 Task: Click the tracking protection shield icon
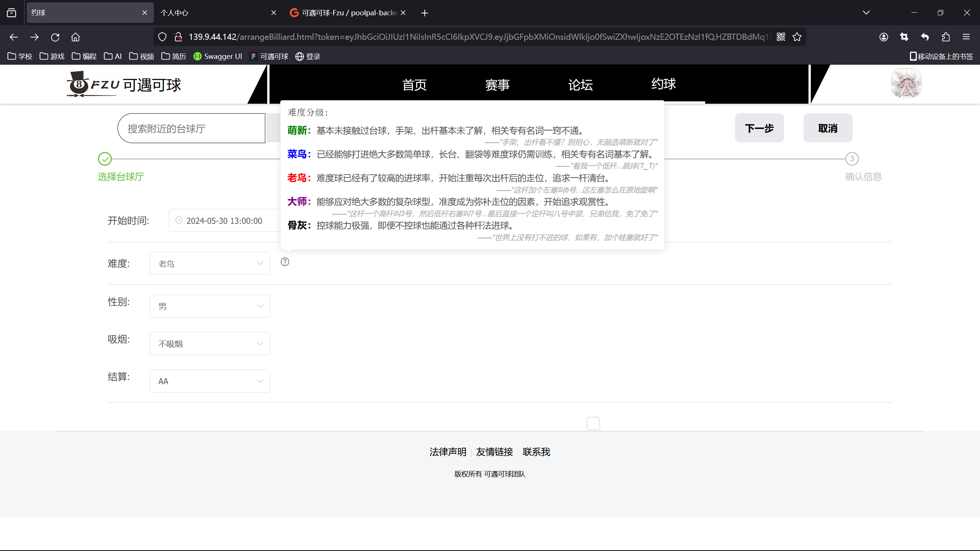pos(162,37)
